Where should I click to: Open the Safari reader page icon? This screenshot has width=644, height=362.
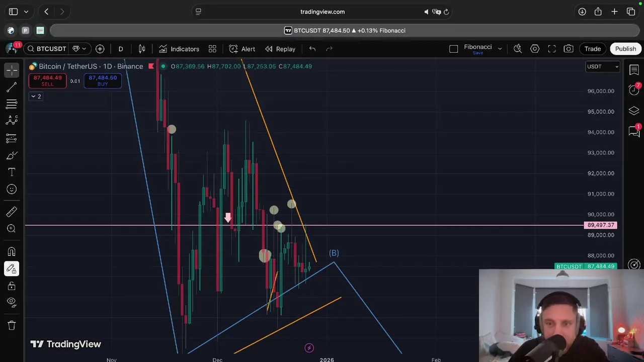[x=198, y=12]
